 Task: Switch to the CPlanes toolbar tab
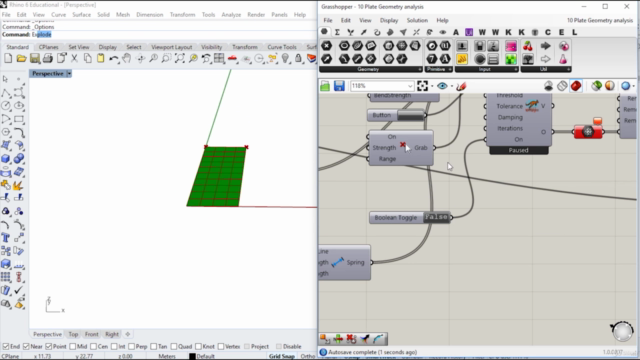click(48, 47)
